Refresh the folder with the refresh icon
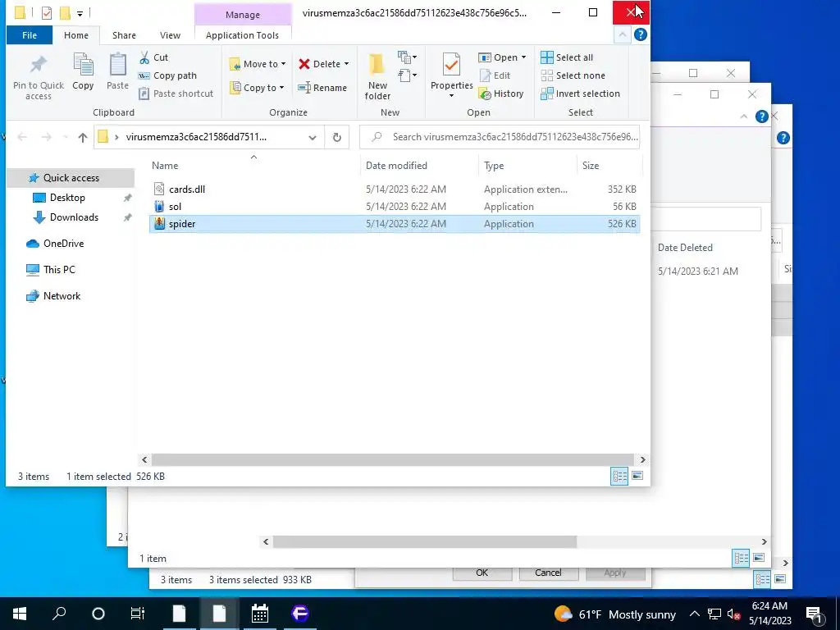 coord(337,137)
